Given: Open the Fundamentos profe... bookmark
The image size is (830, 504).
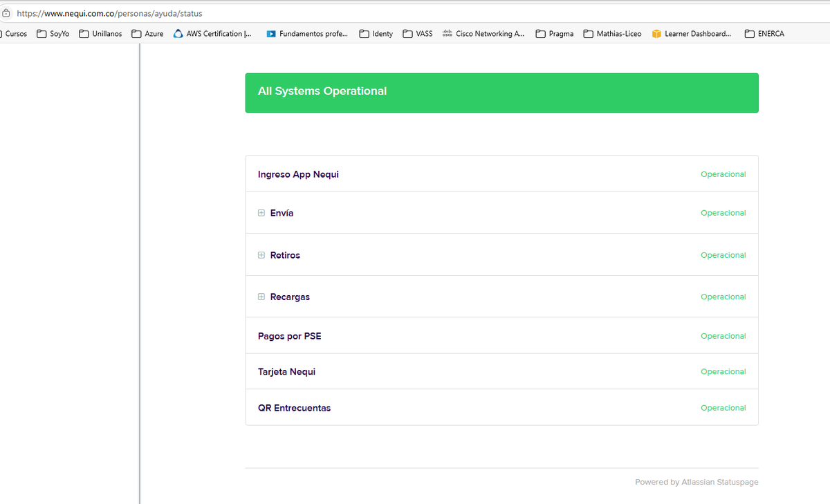Looking at the screenshot, I should pos(307,34).
